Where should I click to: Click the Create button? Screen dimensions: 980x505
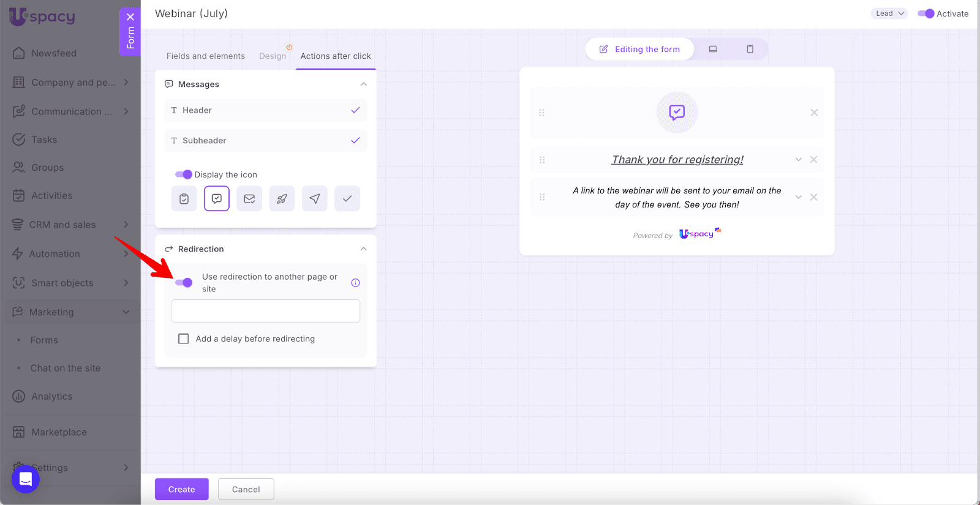pyautogui.click(x=181, y=489)
